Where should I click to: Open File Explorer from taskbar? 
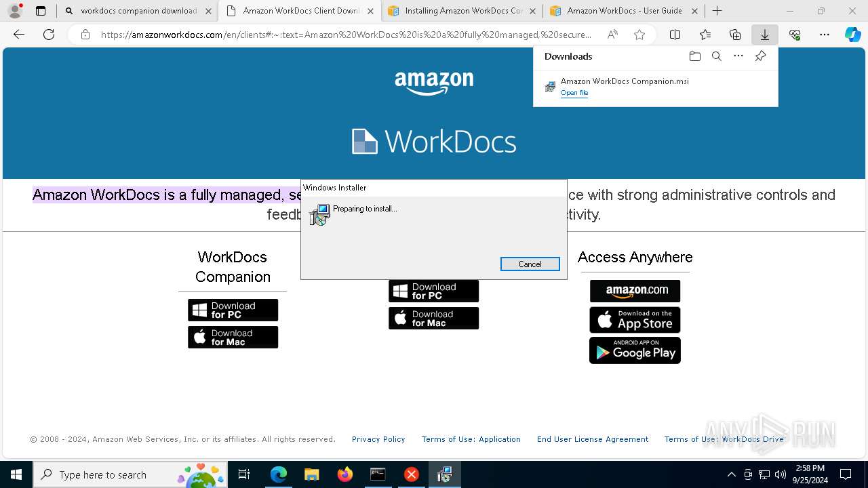tap(311, 474)
